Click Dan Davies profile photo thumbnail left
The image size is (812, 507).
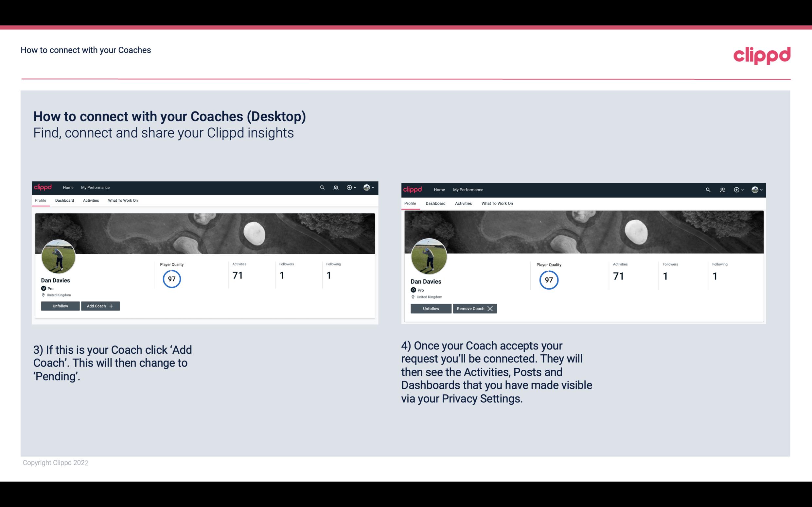point(59,255)
